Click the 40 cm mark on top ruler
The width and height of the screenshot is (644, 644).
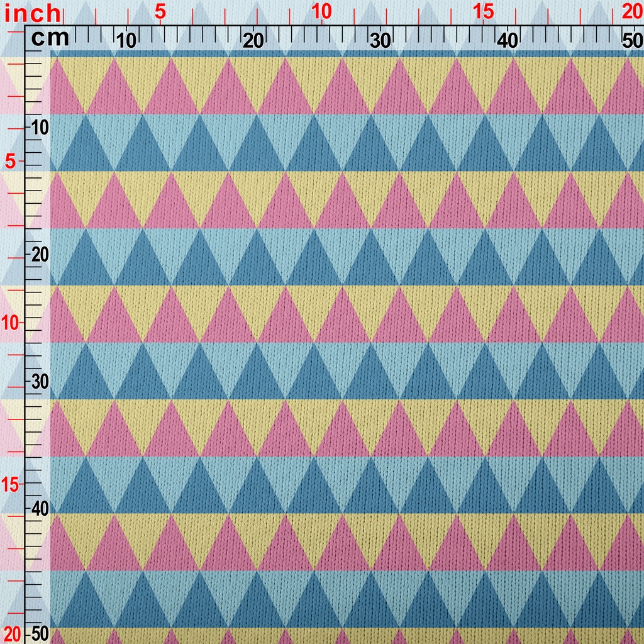[508, 41]
